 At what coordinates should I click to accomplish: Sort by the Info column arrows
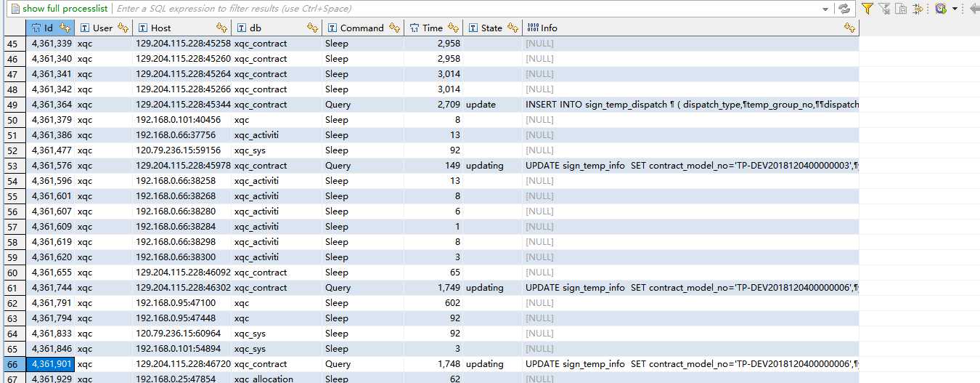click(849, 28)
